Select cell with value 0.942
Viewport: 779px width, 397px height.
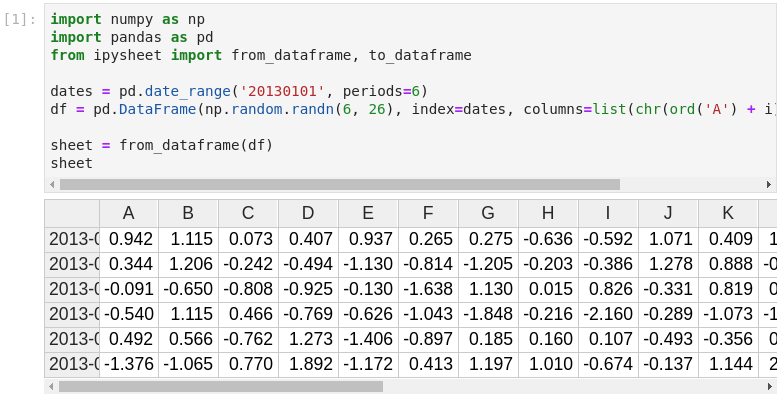pos(129,239)
